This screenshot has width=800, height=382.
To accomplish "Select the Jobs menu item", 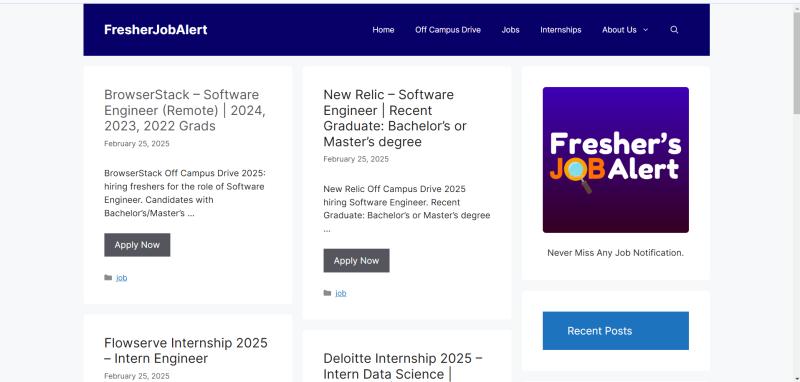I will click(x=510, y=30).
